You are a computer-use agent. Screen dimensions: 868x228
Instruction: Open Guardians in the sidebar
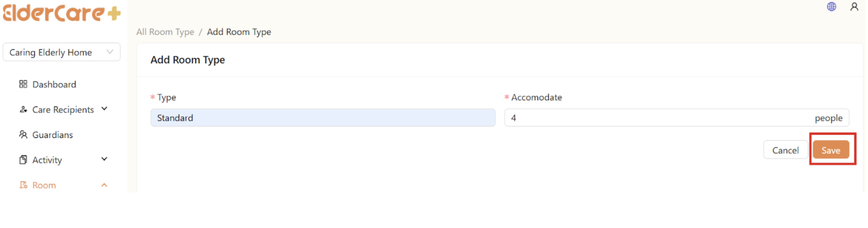(x=53, y=135)
